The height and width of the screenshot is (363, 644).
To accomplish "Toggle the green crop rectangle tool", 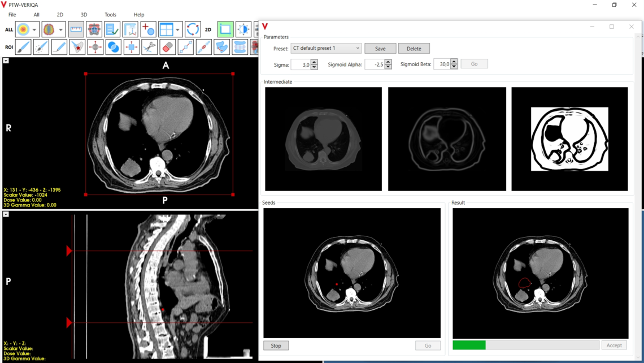I will [225, 29].
